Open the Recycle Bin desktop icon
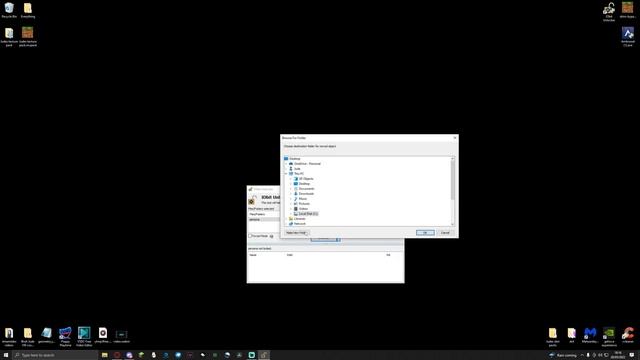Image resolution: width=640 pixels, height=360 pixels. tap(9, 10)
